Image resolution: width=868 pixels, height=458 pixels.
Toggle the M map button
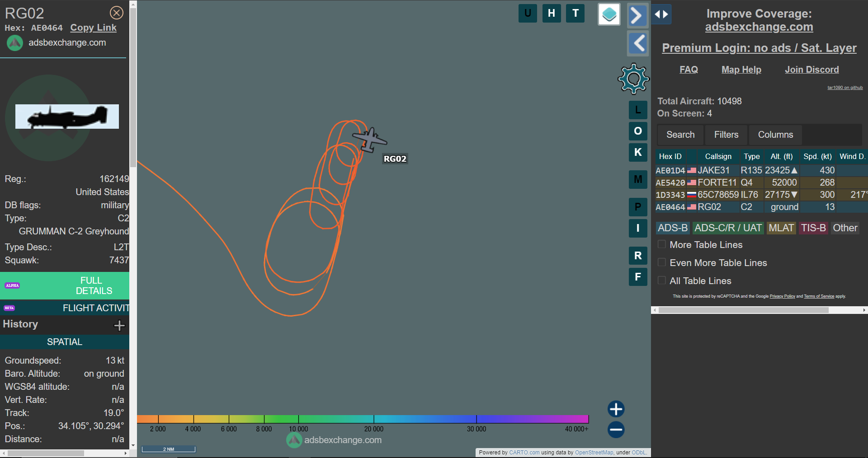click(638, 180)
